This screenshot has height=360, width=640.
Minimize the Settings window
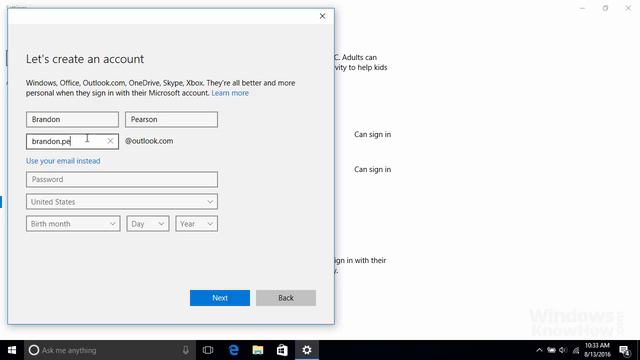point(582,8)
